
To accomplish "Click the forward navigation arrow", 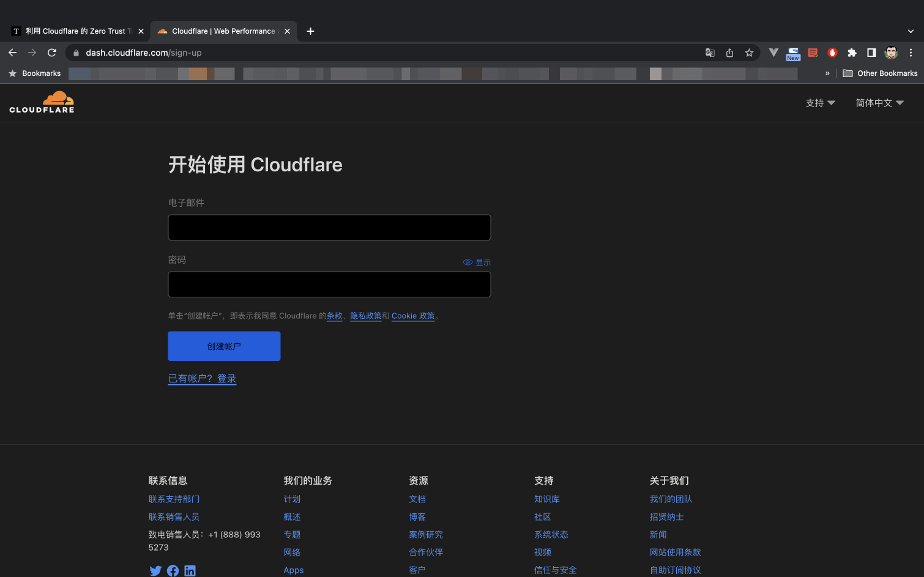I will pos(32,53).
